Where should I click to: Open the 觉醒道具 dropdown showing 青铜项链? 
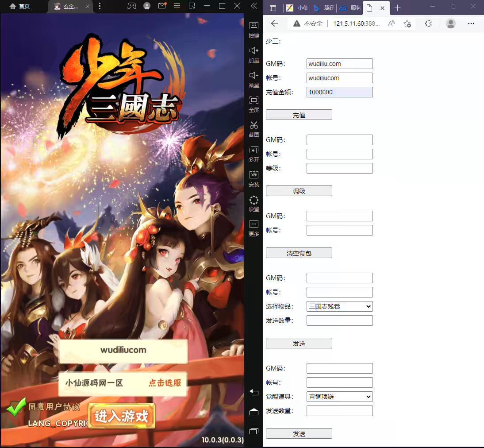pyautogui.click(x=339, y=396)
